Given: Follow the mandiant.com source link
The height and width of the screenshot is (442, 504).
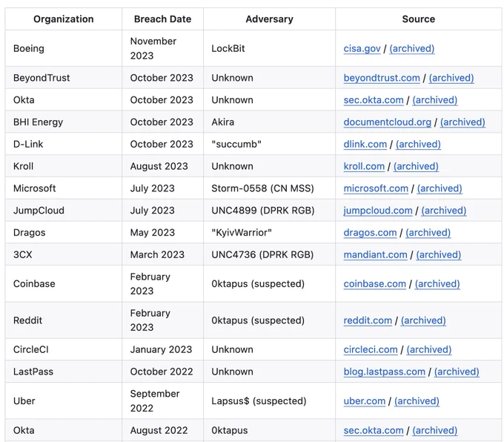Looking at the screenshot, I should 376,255.
